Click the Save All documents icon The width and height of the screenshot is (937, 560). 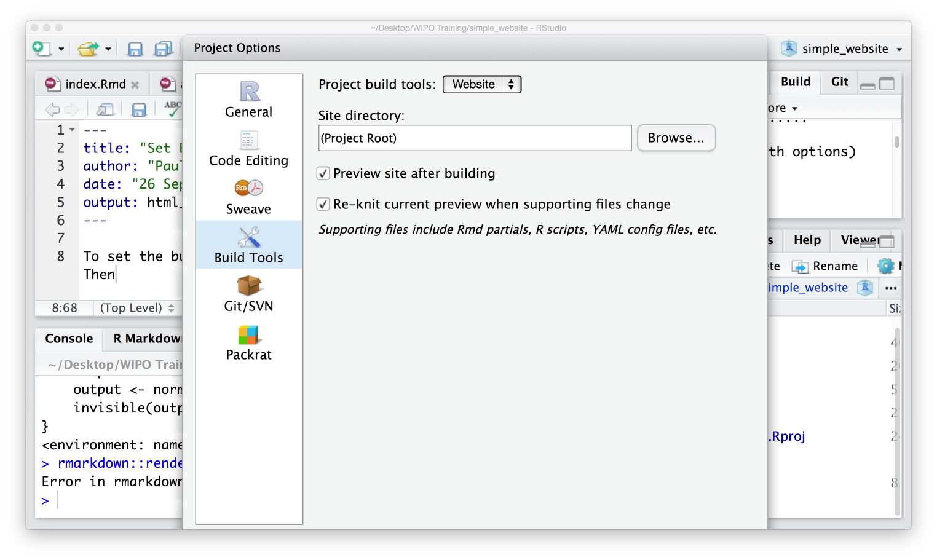click(164, 49)
